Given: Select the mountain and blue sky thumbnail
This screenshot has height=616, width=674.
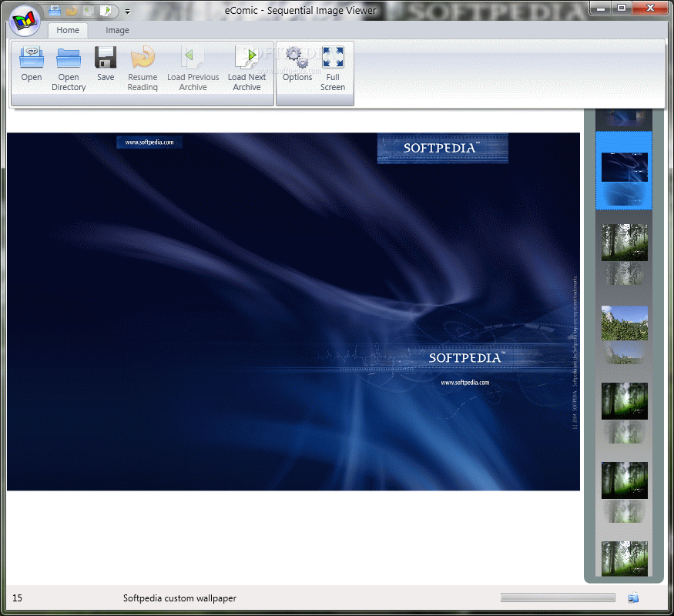Looking at the screenshot, I should click(x=625, y=323).
